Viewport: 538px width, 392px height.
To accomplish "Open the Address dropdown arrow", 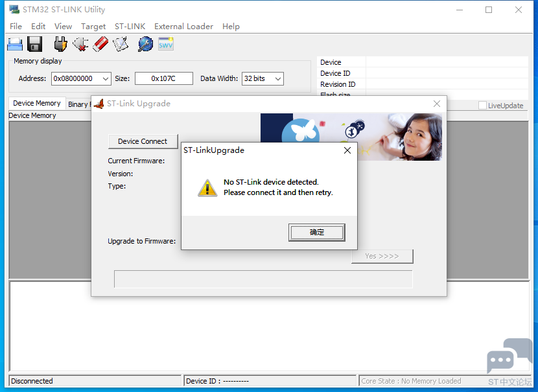I will tap(106, 78).
